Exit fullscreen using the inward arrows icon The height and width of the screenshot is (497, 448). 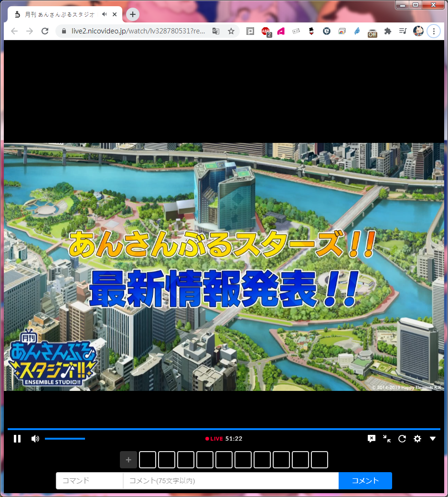coord(386,439)
